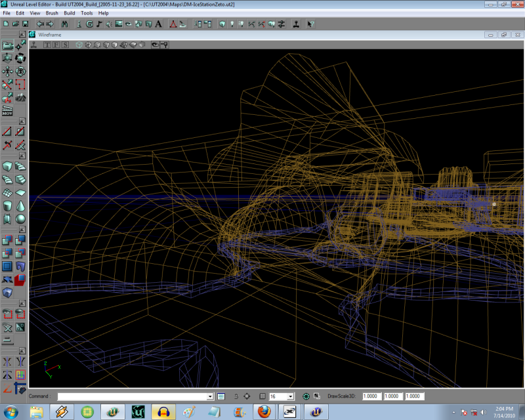
Task: Select the Camera Movement tool
Action: coord(7,45)
